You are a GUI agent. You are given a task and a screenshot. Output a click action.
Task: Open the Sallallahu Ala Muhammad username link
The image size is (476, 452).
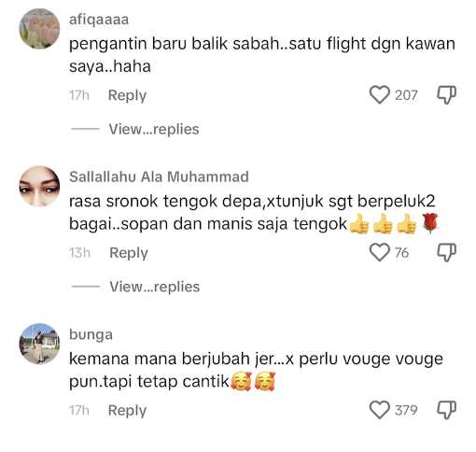[159, 177]
